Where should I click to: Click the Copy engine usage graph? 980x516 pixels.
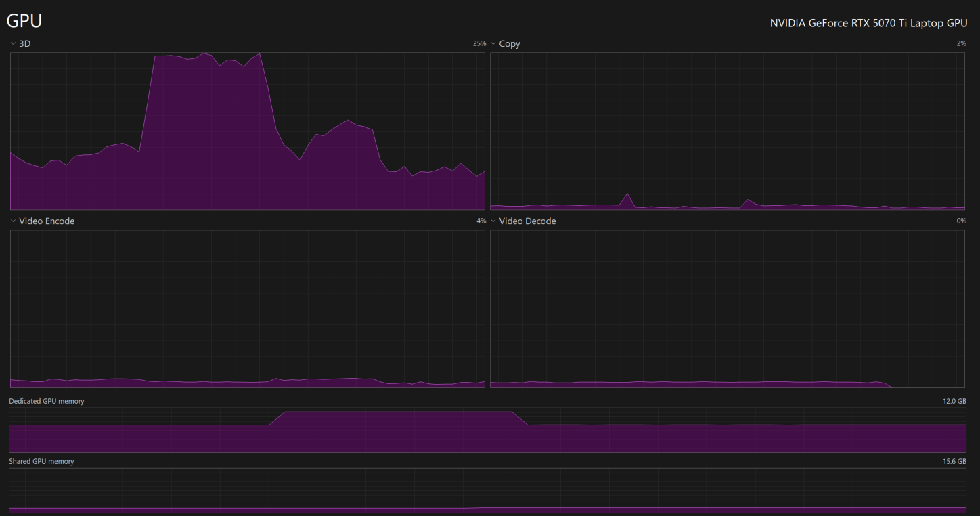(728, 131)
